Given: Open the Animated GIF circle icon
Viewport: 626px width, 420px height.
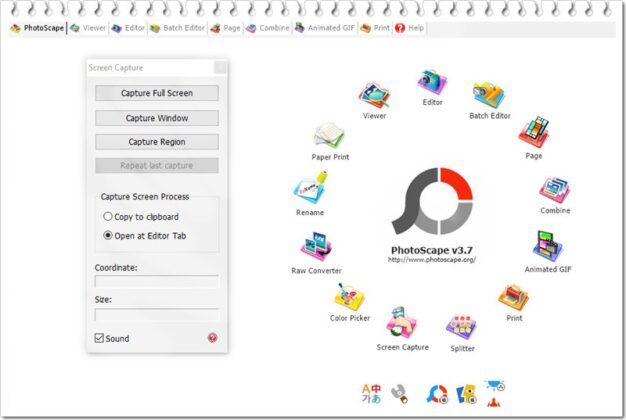Looking at the screenshot, I should pyautogui.click(x=547, y=246).
